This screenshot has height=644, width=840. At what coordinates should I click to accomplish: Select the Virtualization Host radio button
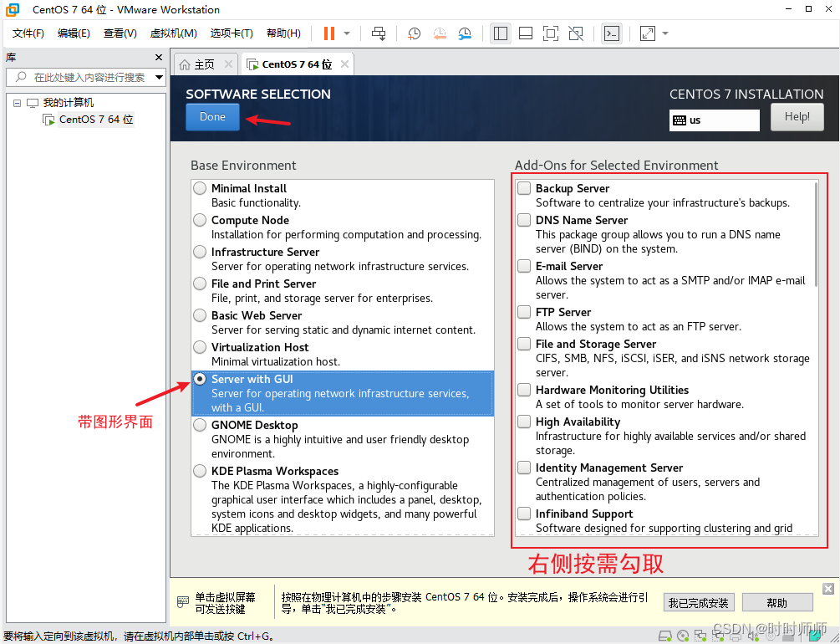(x=200, y=347)
